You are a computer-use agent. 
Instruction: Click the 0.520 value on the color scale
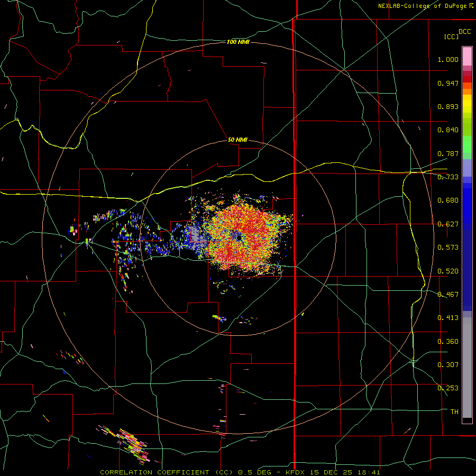click(x=448, y=271)
